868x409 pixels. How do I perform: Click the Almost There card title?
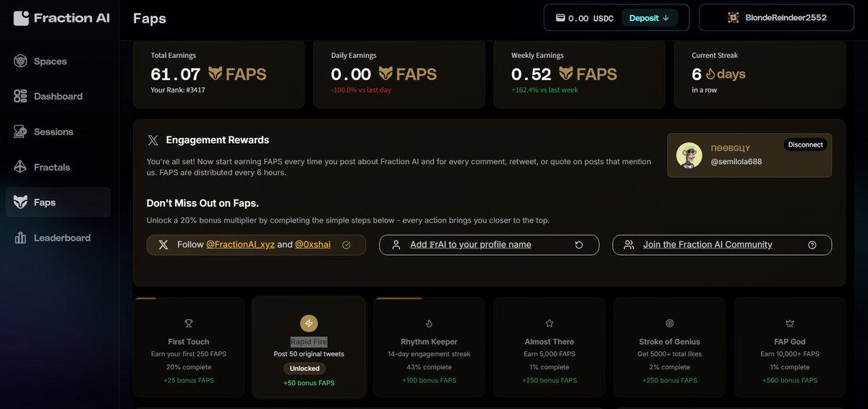point(549,342)
